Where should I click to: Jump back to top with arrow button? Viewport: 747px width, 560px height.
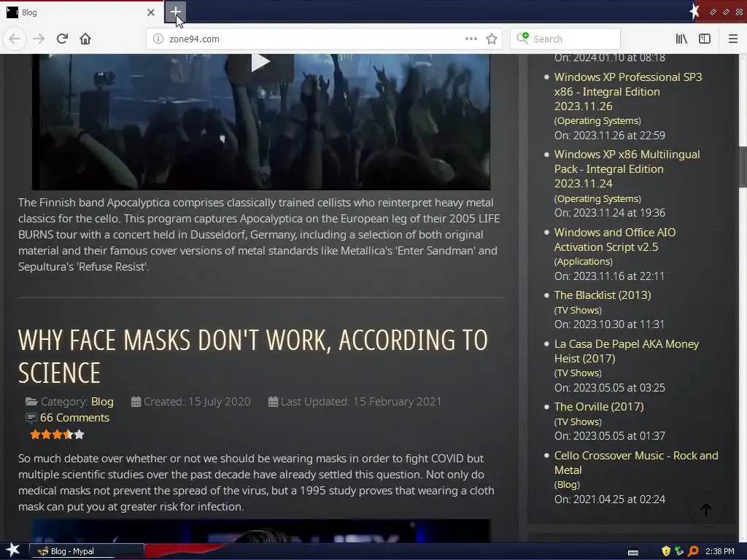pyautogui.click(x=706, y=510)
